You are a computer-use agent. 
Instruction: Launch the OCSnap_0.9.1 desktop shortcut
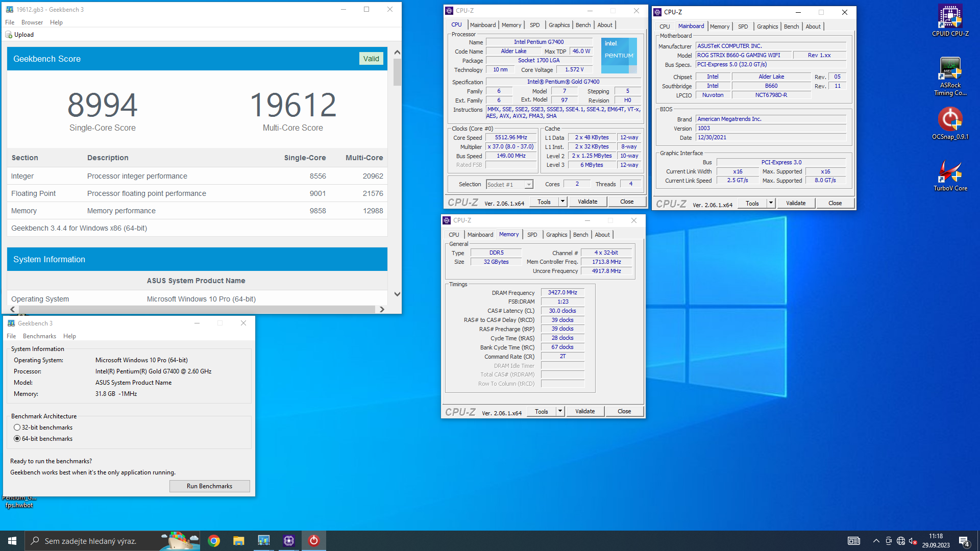[x=950, y=123]
